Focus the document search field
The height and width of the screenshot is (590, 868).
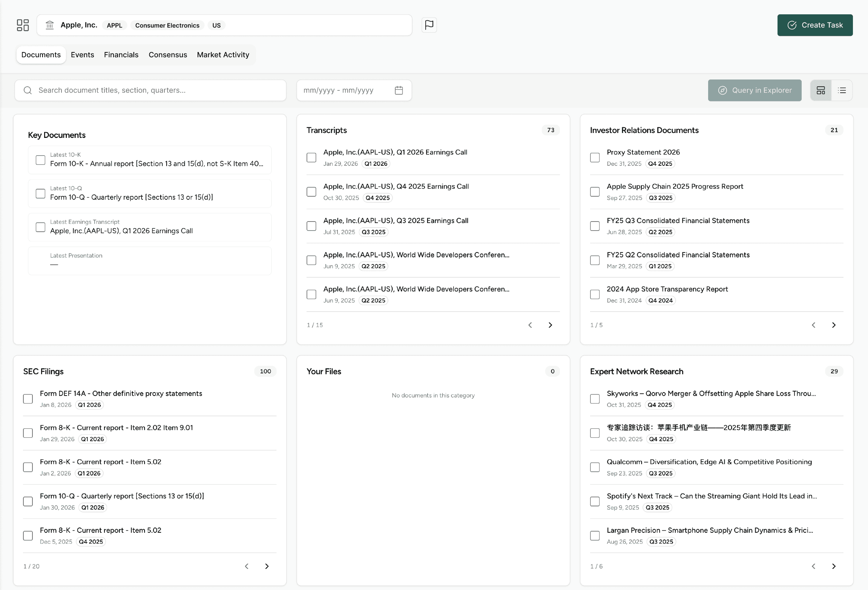click(x=150, y=90)
